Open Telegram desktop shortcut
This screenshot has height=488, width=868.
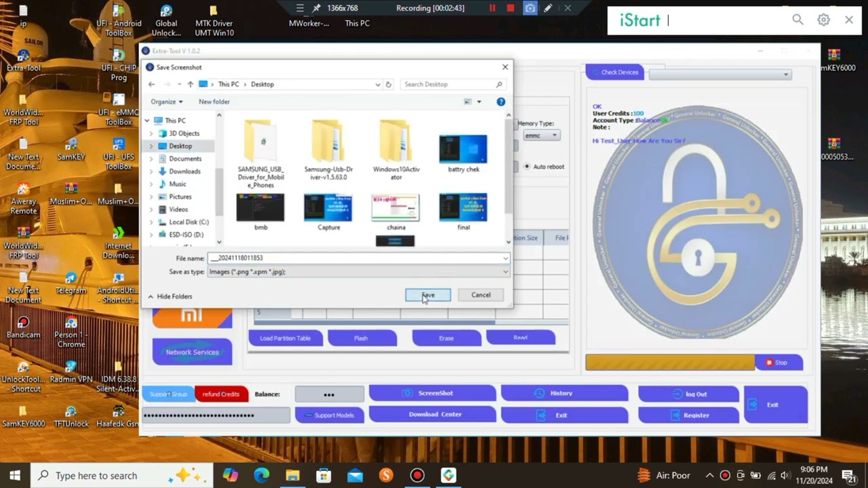71,283
